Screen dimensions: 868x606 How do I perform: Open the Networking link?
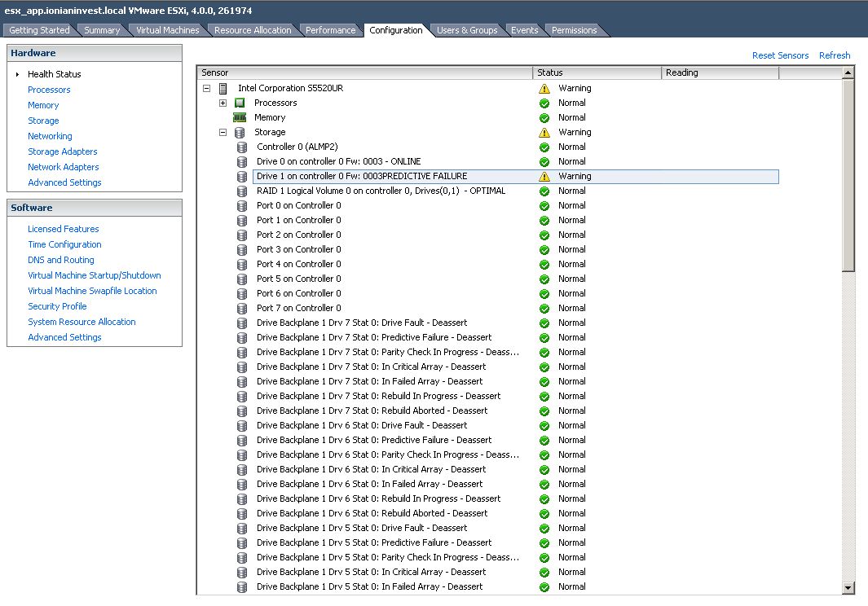click(x=50, y=136)
